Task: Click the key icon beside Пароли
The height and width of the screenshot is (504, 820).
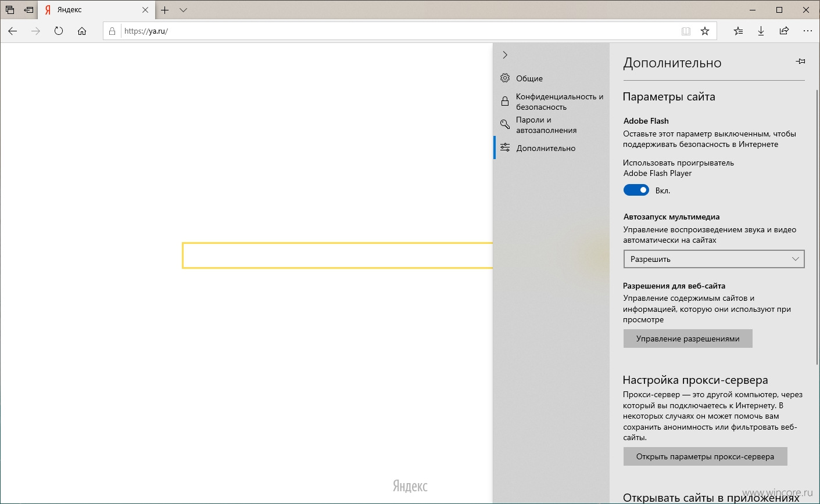Action: point(505,124)
